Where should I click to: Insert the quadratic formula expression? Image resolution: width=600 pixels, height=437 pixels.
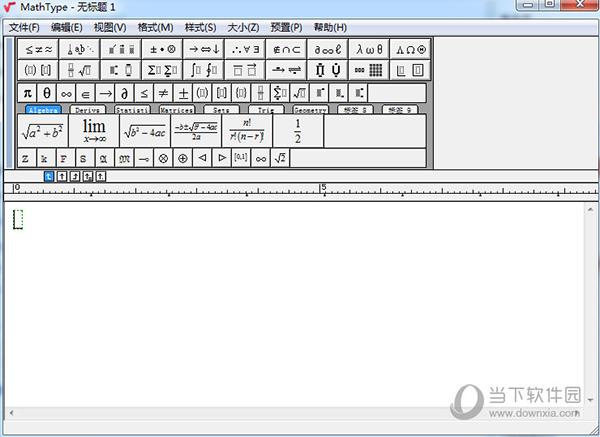coord(196,130)
